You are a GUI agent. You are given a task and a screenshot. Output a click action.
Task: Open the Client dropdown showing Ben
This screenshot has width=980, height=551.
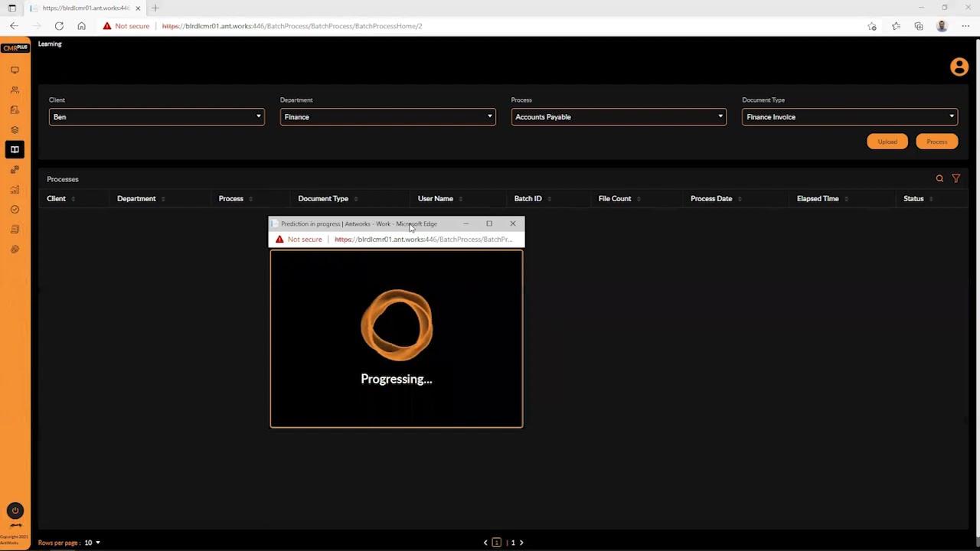coord(157,117)
